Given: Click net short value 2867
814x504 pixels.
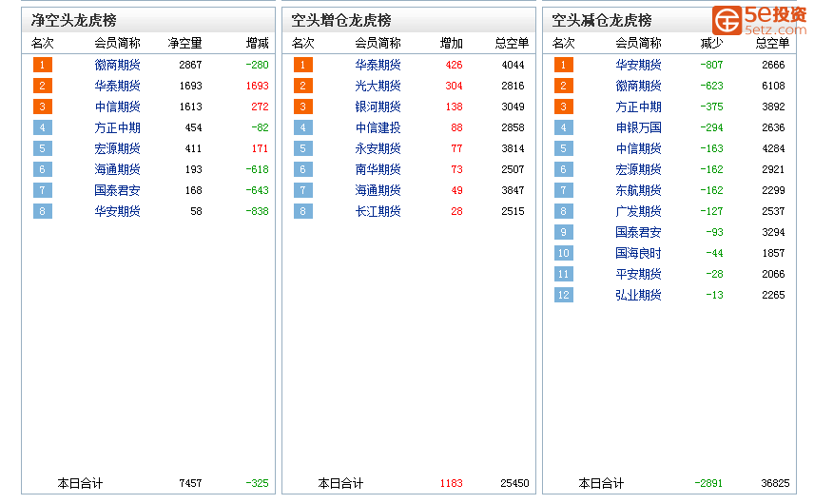Looking at the screenshot, I should 190,65.
